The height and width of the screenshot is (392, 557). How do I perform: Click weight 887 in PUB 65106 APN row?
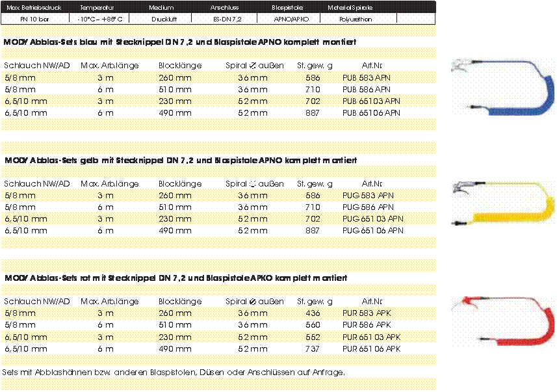[313, 113]
